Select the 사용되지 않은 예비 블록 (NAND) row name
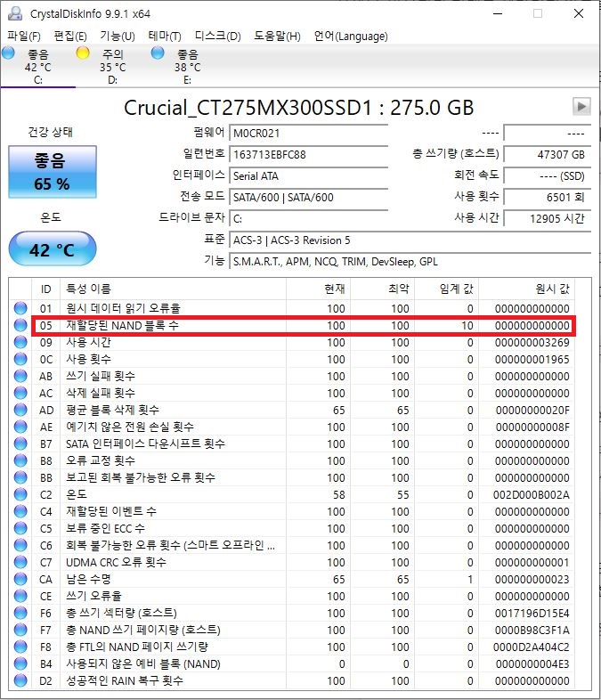The height and width of the screenshot is (700, 601). [143, 663]
